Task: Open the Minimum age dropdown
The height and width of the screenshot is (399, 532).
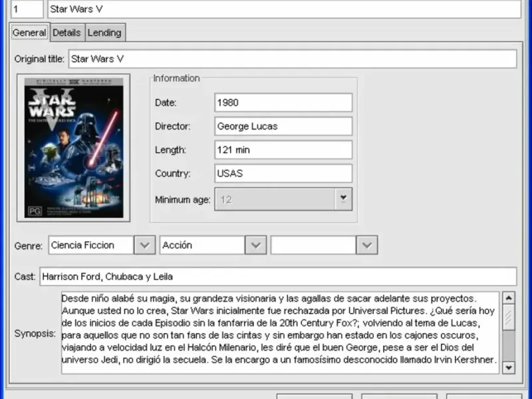Action: tap(343, 199)
